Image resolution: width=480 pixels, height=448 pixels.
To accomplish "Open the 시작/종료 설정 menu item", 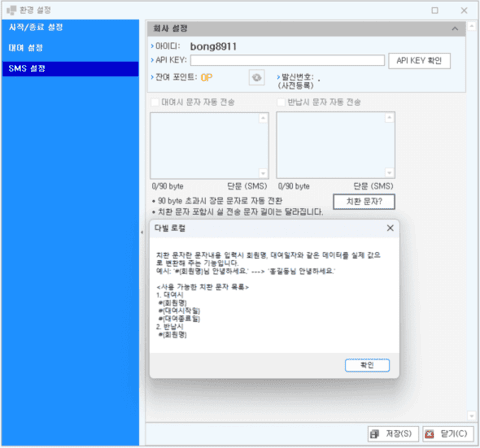I will point(36,27).
